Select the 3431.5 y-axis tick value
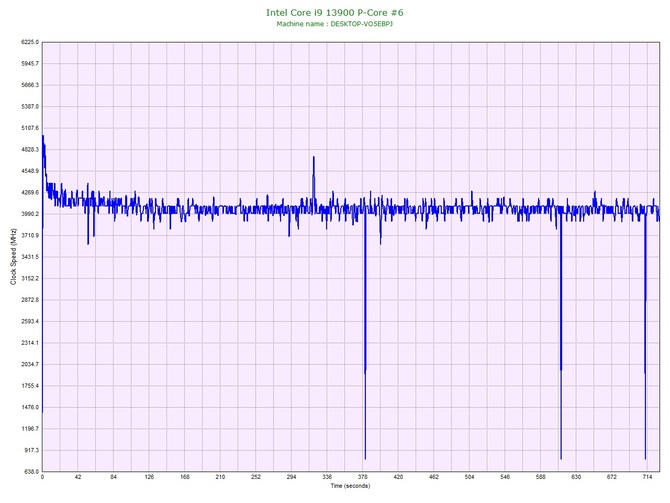Image resolution: width=670 pixels, height=503 pixels. [30, 257]
